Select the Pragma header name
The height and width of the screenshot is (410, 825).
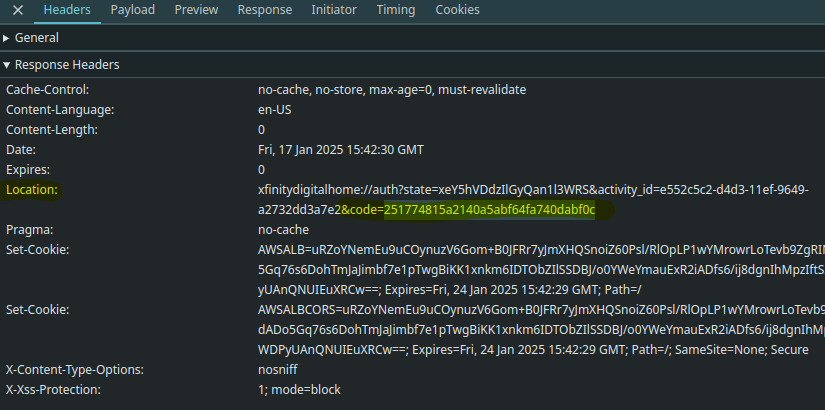[29, 230]
